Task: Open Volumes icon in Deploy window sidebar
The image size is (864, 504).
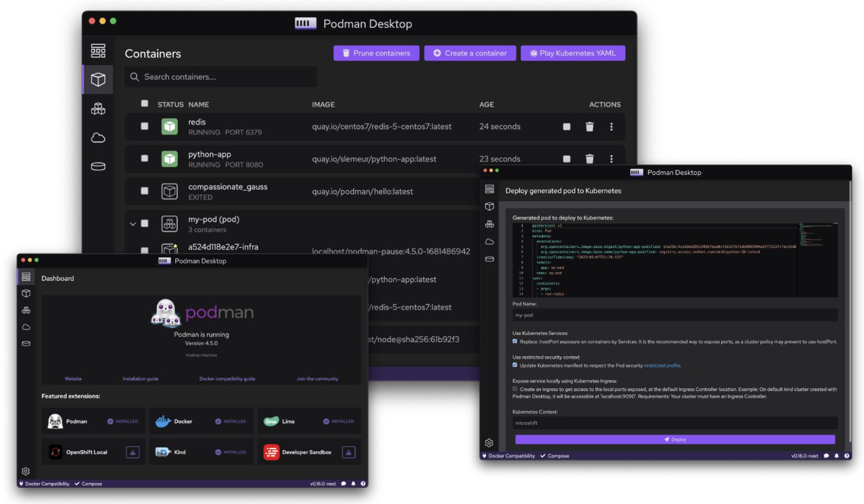Action: [x=489, y=259]
